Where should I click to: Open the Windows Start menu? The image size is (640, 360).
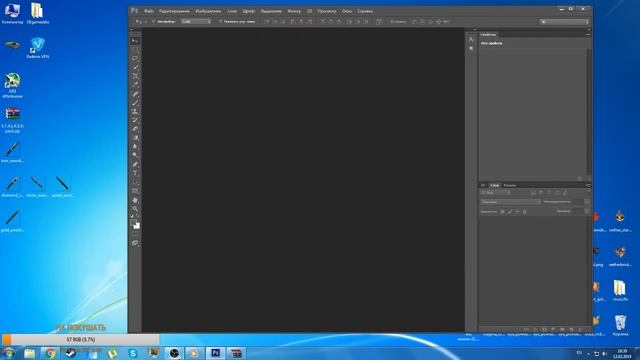[x=9, y=353]
